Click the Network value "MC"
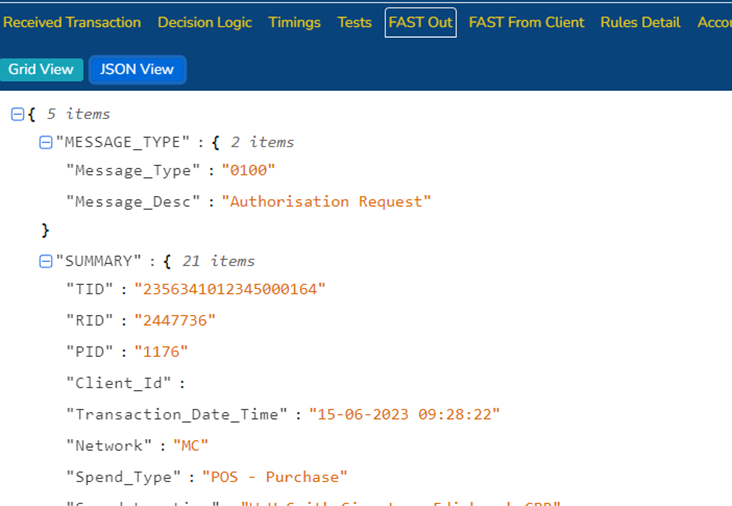 190,446
